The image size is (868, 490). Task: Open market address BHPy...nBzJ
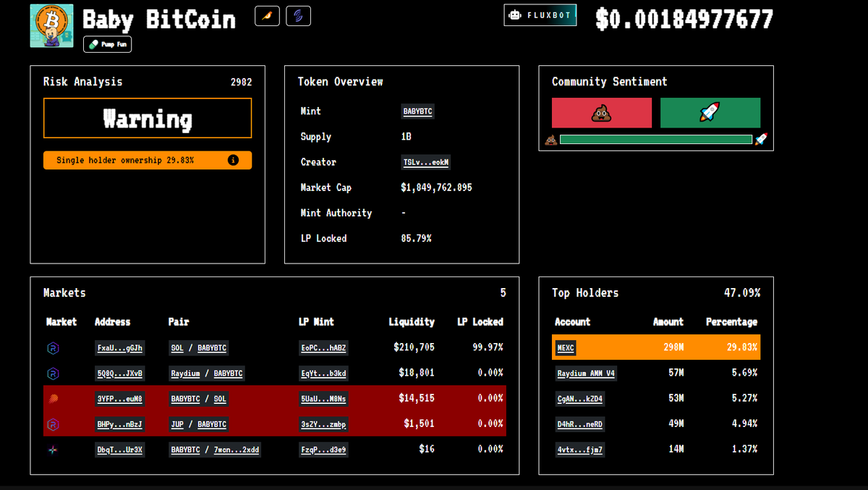[x=120, y=424]
